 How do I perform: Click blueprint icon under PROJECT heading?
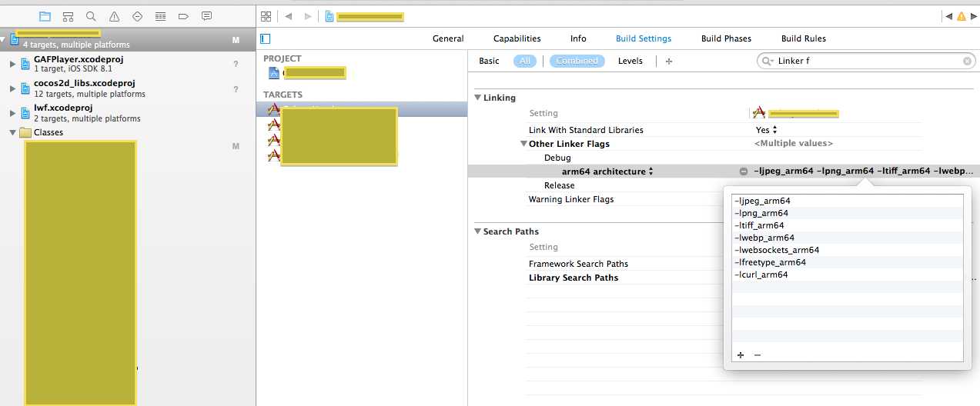pyautogui.click(x=273, y=73)
